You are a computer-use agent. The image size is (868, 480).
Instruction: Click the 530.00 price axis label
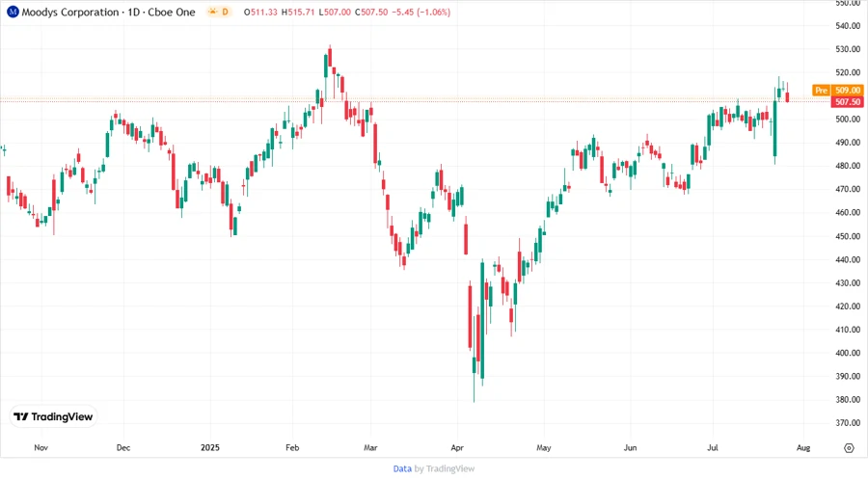(x=848, y=49)
